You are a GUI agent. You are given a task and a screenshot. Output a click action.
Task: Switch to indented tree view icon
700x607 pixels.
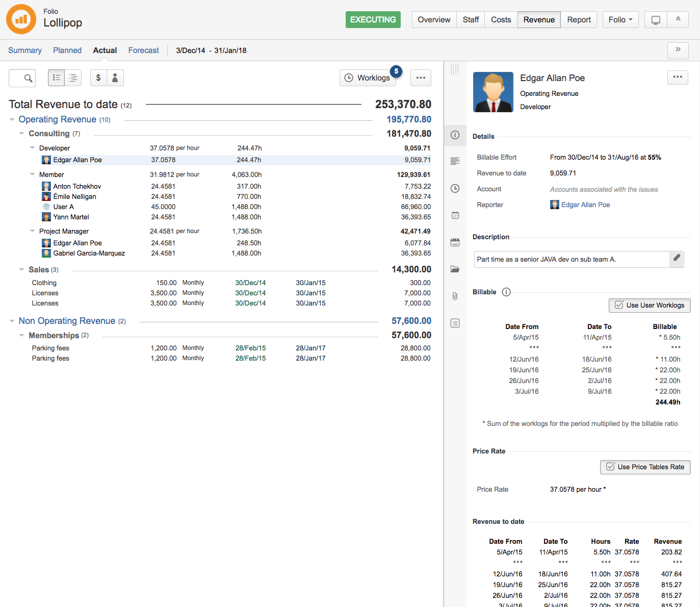73,78
